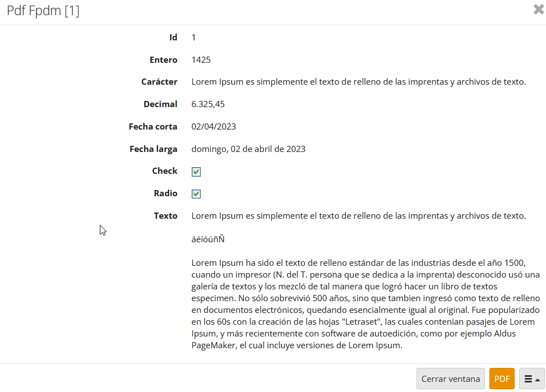Click the Id value 1
The image size is (546, 392).
point(194,38)
